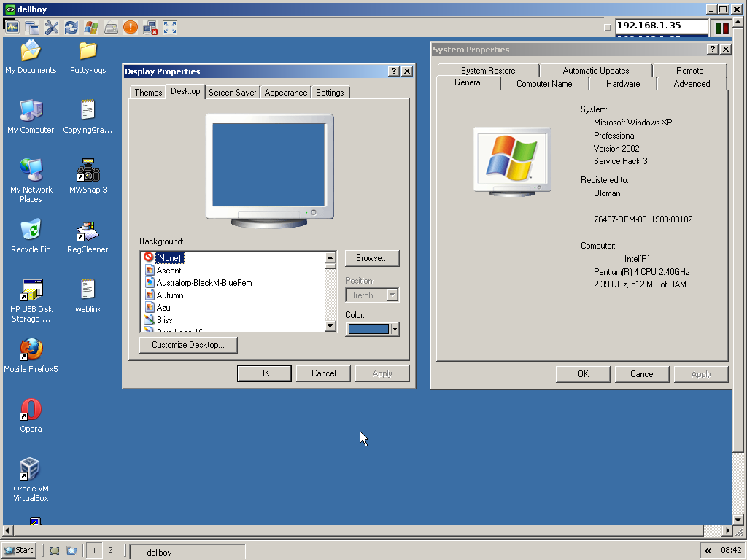Select the MWSnap 3 camera icon
The image size is (747, 560).
88,176
